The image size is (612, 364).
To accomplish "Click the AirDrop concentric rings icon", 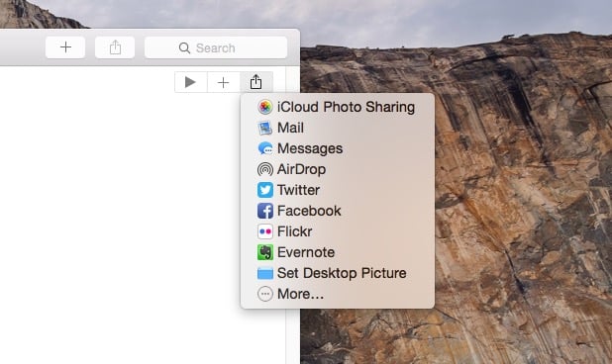I will [265, 169].
